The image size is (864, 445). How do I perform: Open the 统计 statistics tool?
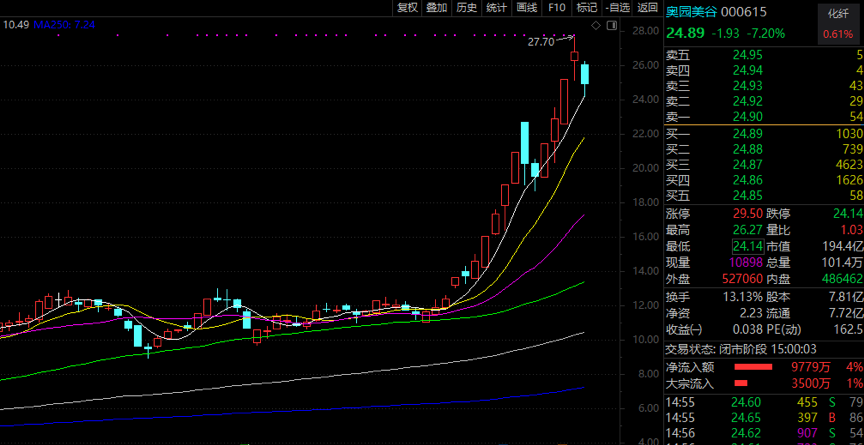[x=496, y=7]
